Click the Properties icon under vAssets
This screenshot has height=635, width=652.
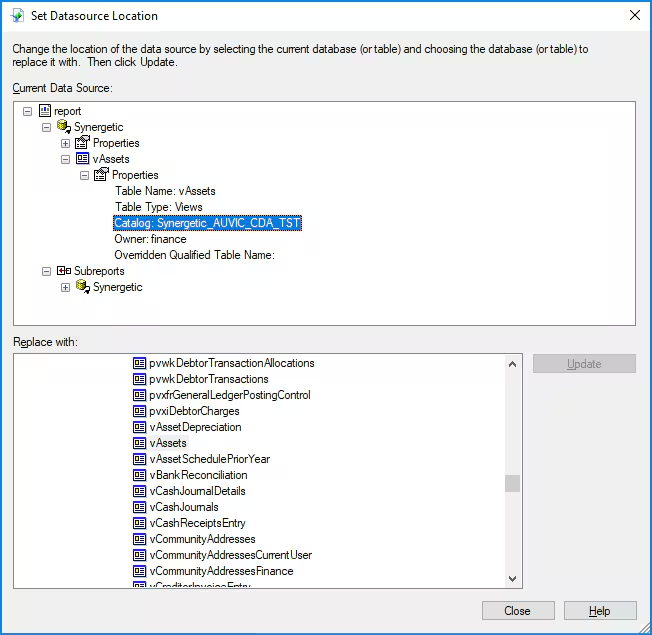tap(101, 174)
